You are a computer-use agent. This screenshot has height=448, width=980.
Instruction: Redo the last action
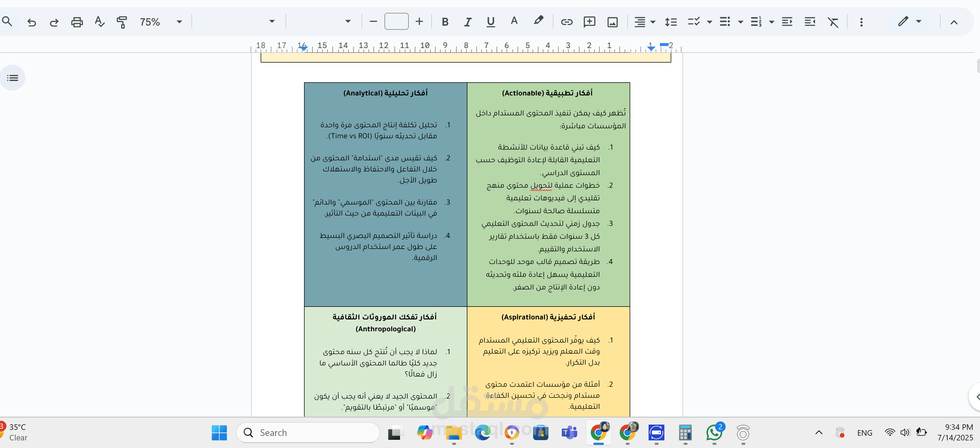54,22
